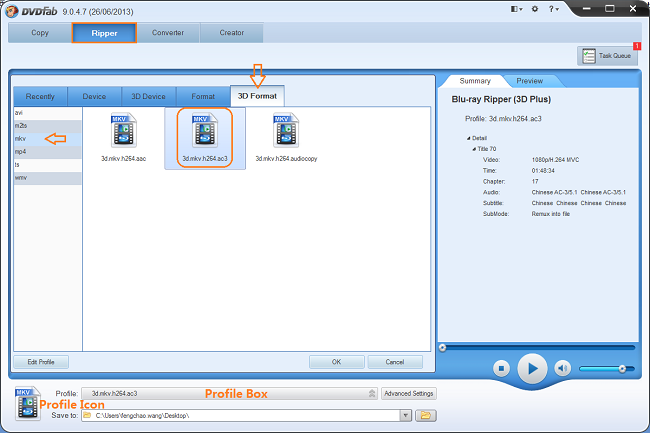Switch to the Converter module tab
Image resolution: width=650 pixels, height=433 pixels.
(168, 33)
